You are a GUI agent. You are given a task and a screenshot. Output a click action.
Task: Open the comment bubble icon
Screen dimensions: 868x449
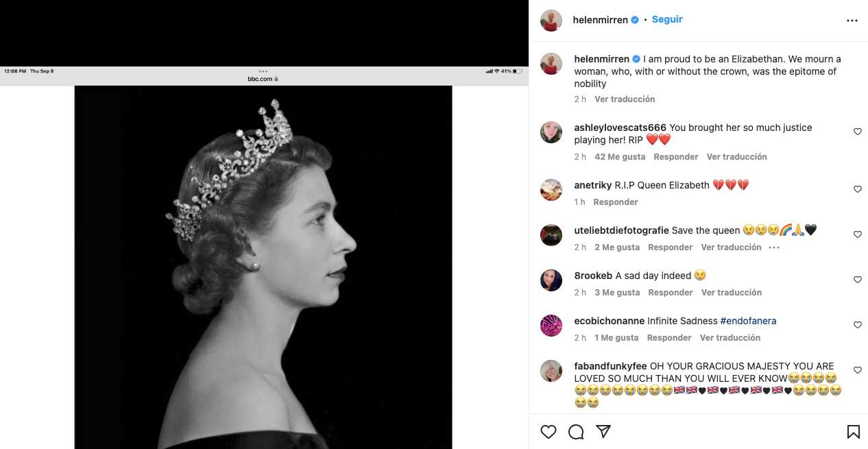[x=576, y=432]
